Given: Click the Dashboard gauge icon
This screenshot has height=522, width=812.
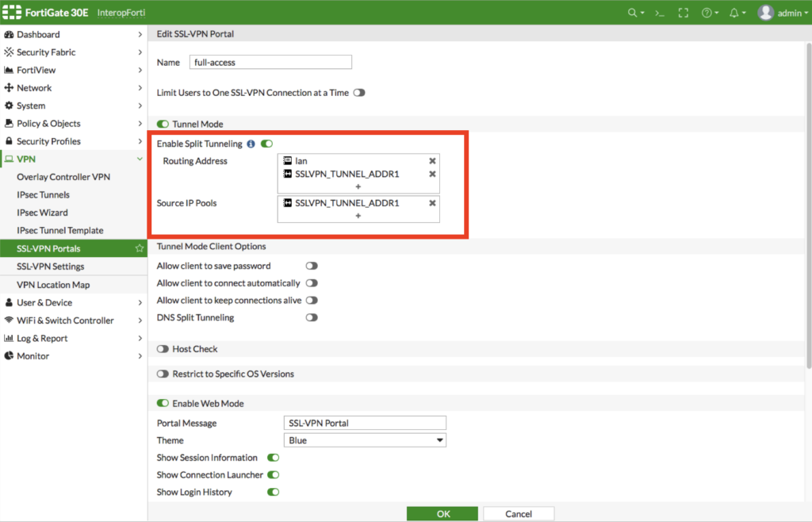Looking at the screenshot, I should click(x=9, y=34).
